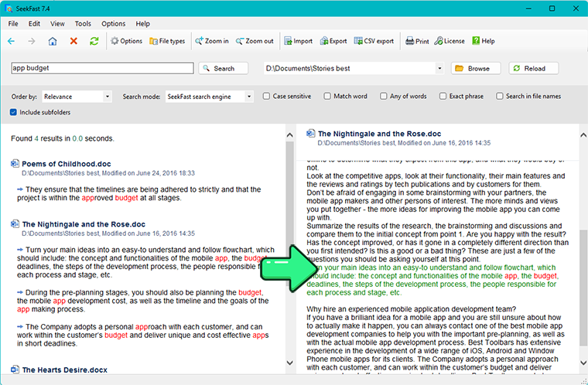Select the 'Turn your main ideas' result snippet
The image size is (588, 385).
tap(145, 262)
